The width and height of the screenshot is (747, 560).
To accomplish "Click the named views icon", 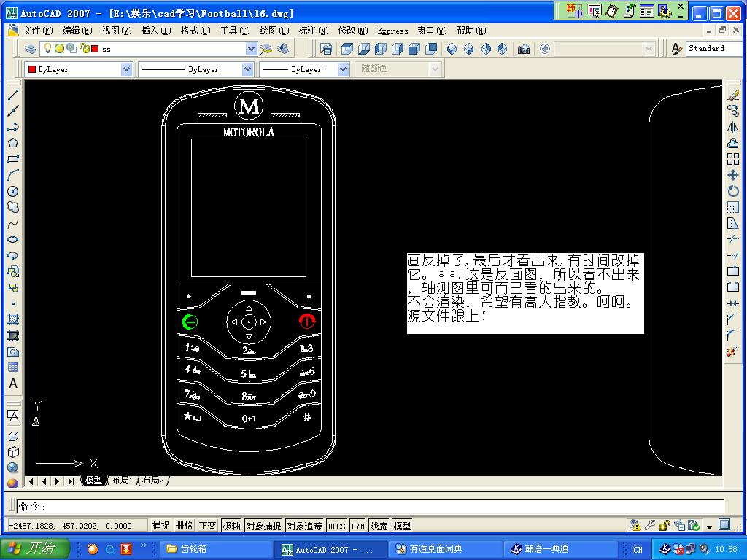I will pyautogui.click(x=326, y=49).
